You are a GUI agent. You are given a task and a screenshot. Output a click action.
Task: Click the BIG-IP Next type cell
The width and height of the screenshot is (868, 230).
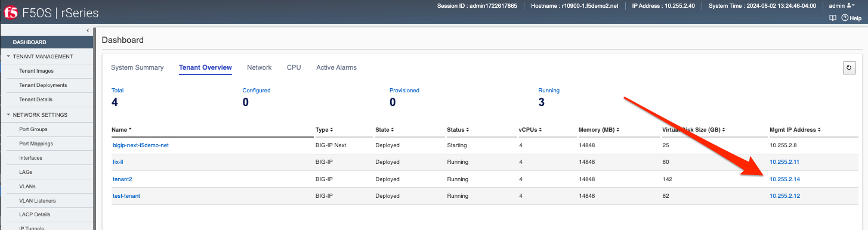[331, 145]
